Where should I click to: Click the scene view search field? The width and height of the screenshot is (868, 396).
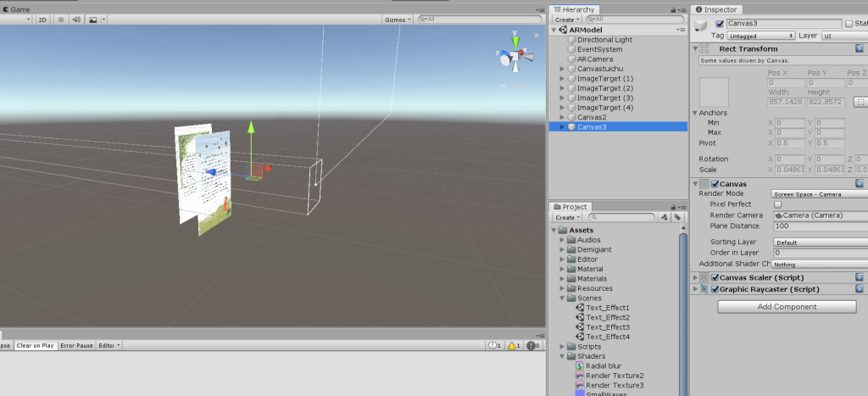pos(480,20)
